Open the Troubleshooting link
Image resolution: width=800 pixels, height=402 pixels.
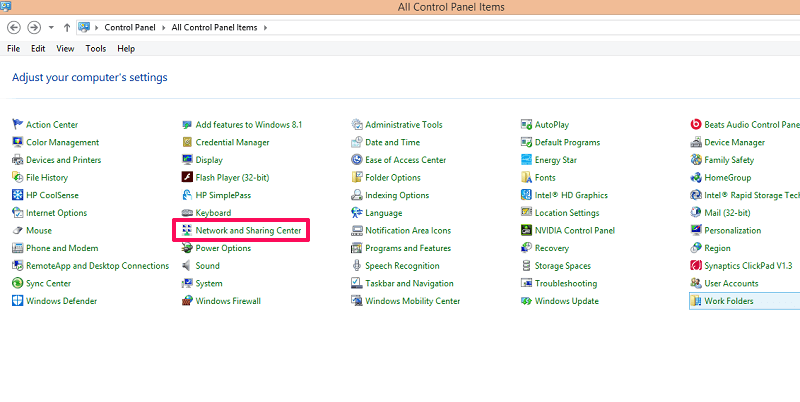566,283
